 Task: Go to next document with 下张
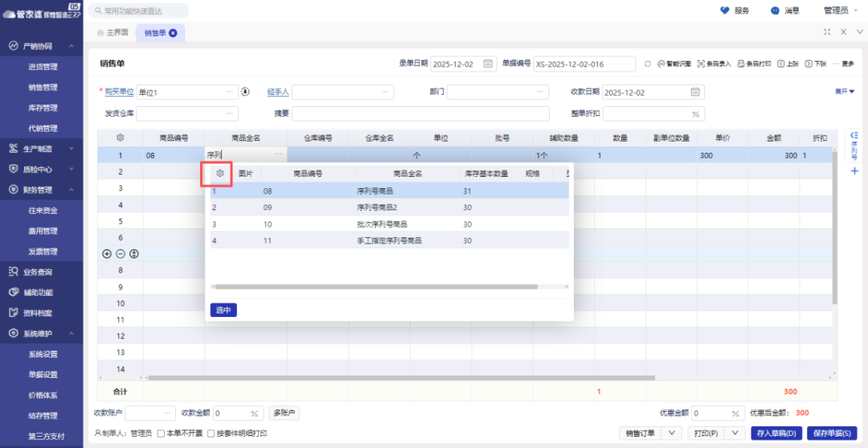816,64
